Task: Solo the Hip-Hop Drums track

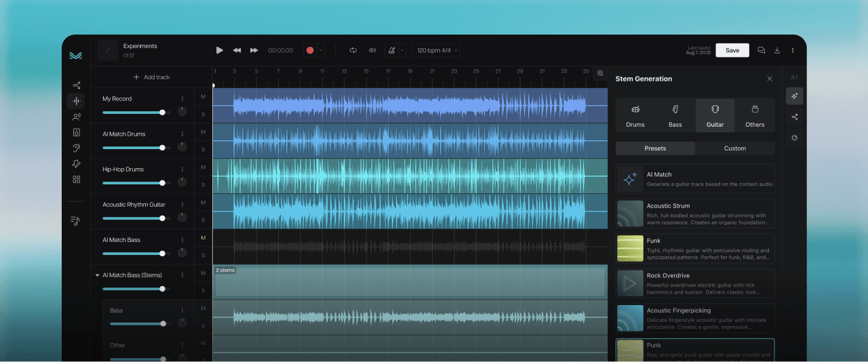Action: [203, 185]
